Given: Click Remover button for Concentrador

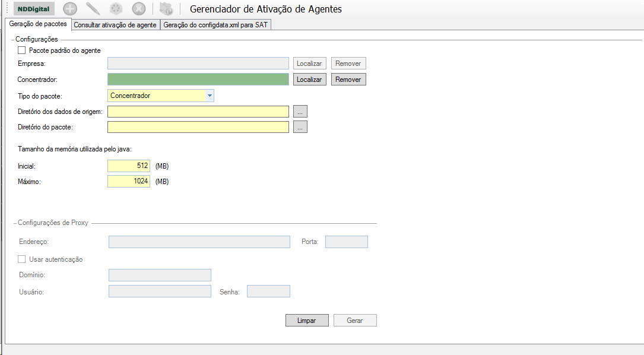Looking at the screenshot, I should [348, 79].
